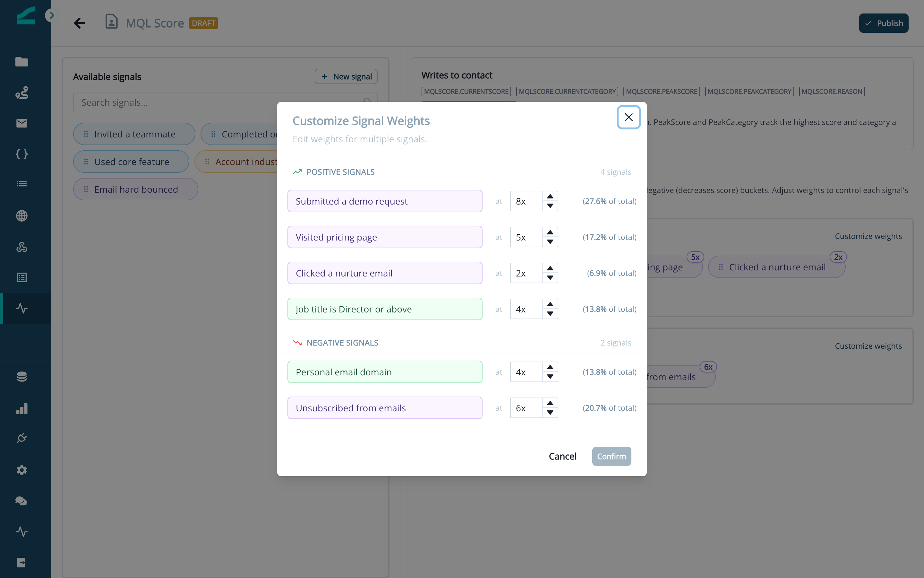Decrease weight for Visited pricing page
This screenshot has width=924, height=578.
pyautogui.click(x=550, y=241)
